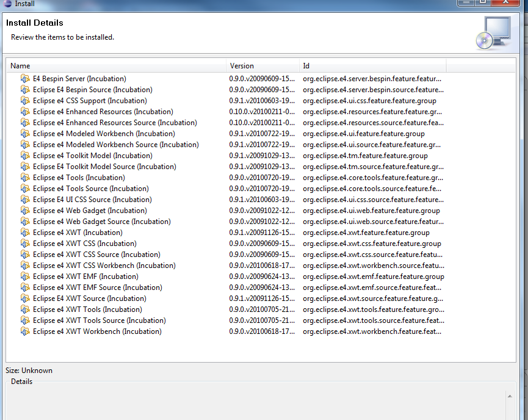Click icon of Enhanced Resources Source row
The width and height of the screenshot is (528, 420).
coord(25,123)
